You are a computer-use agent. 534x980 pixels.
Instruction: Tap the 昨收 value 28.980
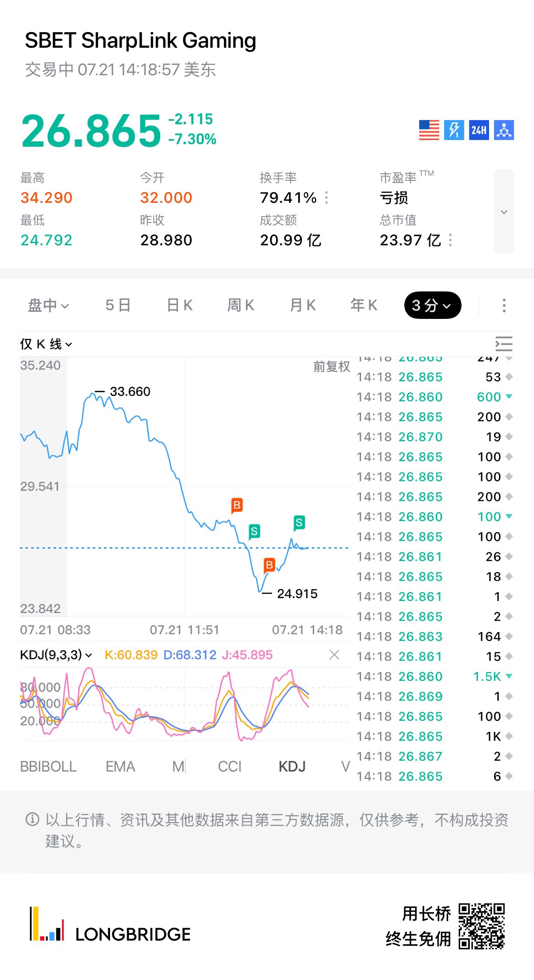[x=166, y=240]
